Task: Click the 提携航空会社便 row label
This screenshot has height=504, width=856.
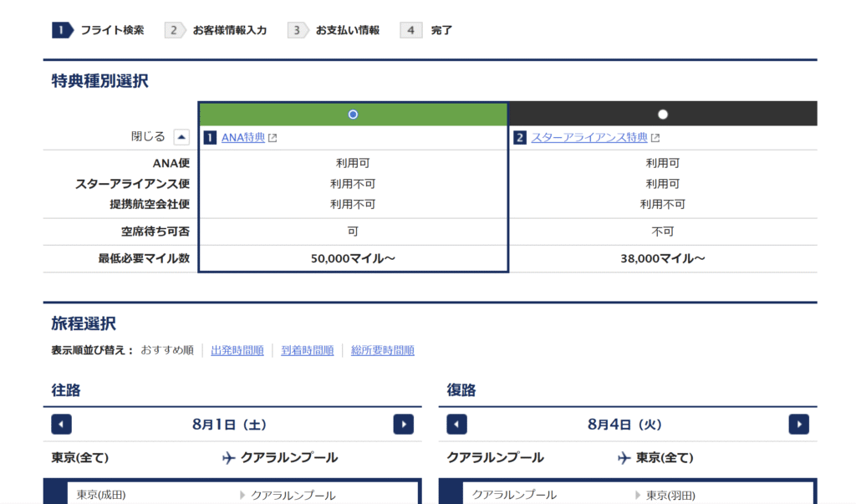Action: pyautogui.click(x=150, y=204)
